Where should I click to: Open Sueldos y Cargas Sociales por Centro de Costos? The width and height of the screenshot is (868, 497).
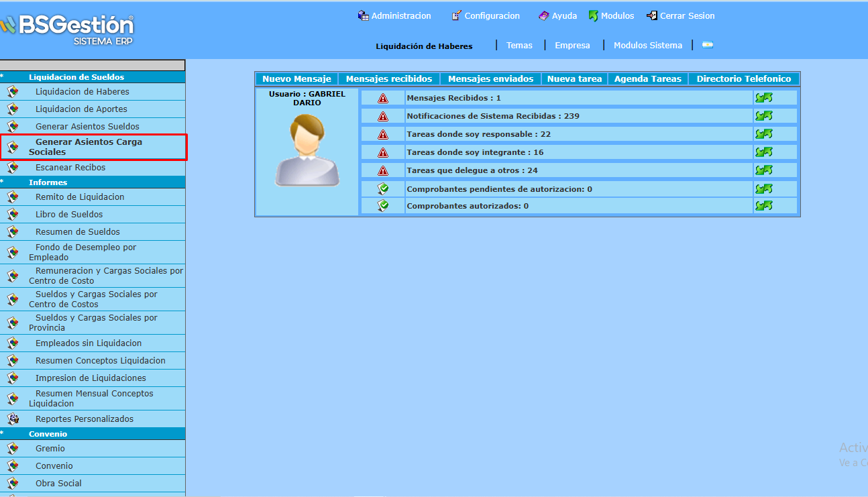[x=93, y=299]
